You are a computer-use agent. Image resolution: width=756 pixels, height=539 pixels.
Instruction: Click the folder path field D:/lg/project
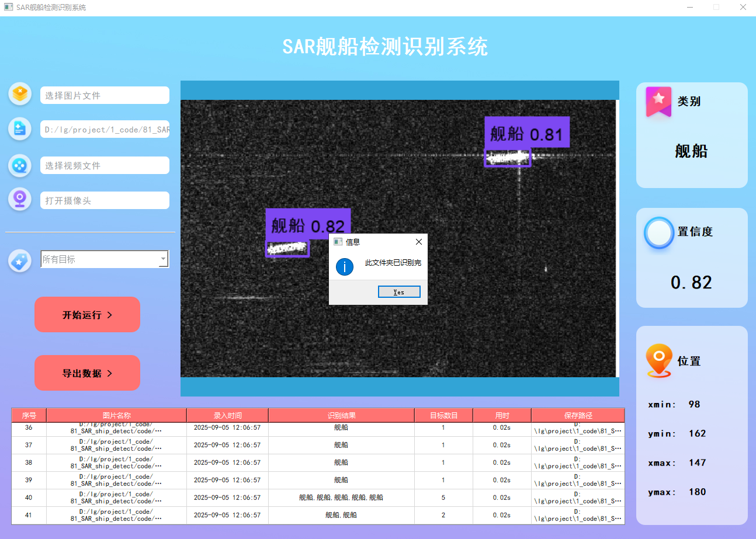(x=105, y=129)
